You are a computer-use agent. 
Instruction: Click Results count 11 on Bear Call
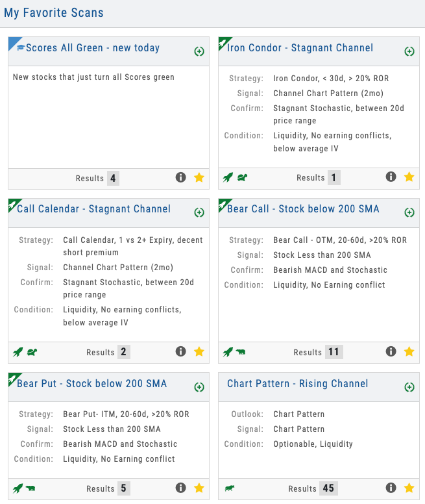[x=334, y=352]
